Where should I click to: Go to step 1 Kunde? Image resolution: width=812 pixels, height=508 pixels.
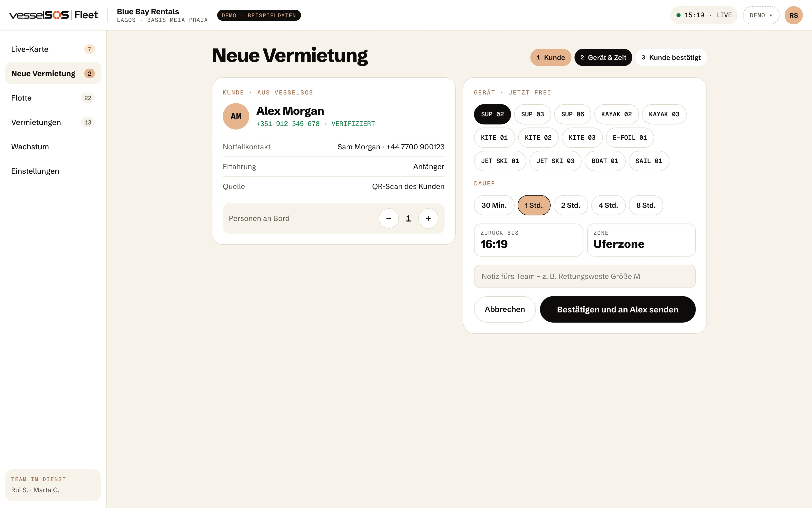[x=551, y=57]
